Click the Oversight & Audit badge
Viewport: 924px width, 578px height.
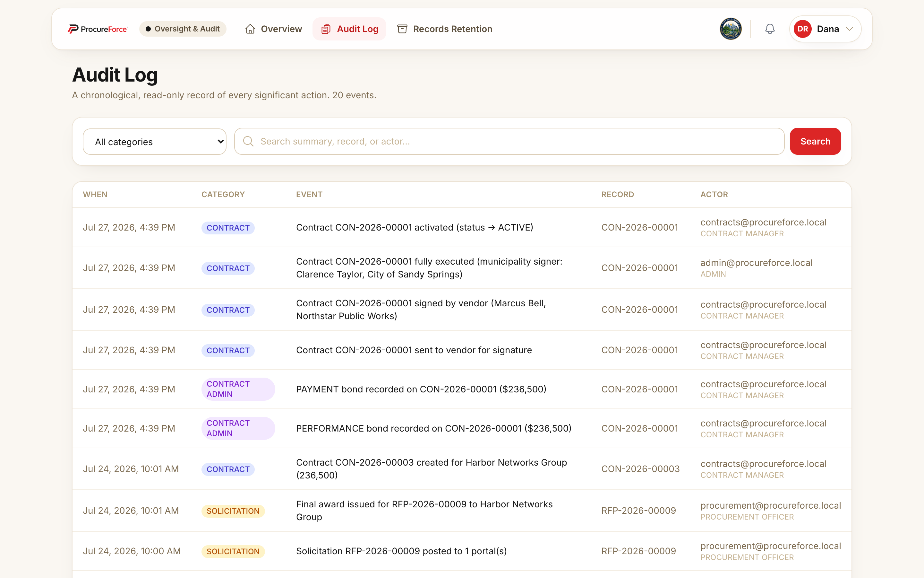183,29
